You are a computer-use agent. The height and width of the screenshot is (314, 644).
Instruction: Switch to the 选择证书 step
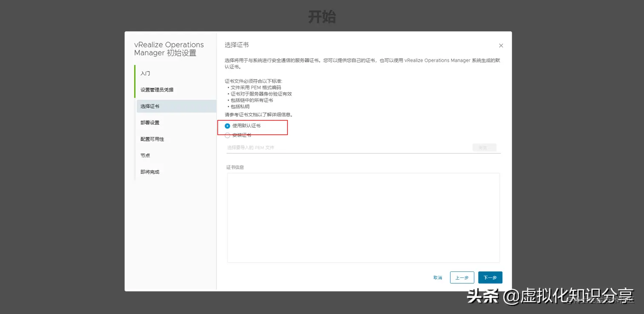(x=151, y=106)
